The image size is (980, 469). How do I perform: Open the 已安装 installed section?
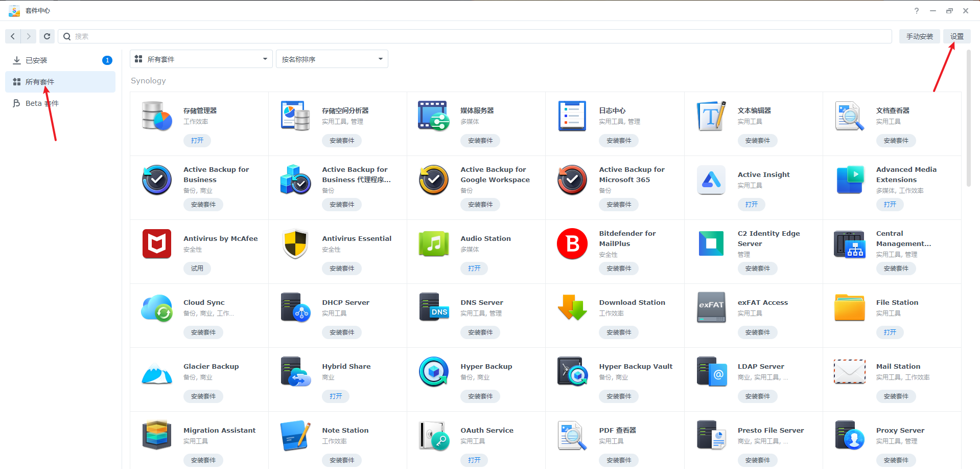(x=60, y=60)
